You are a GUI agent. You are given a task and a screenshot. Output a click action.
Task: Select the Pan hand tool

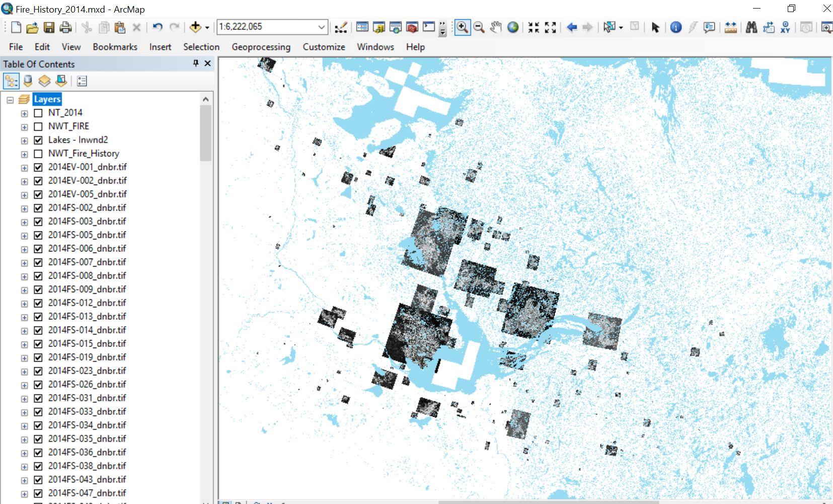[x=496, y=27]
